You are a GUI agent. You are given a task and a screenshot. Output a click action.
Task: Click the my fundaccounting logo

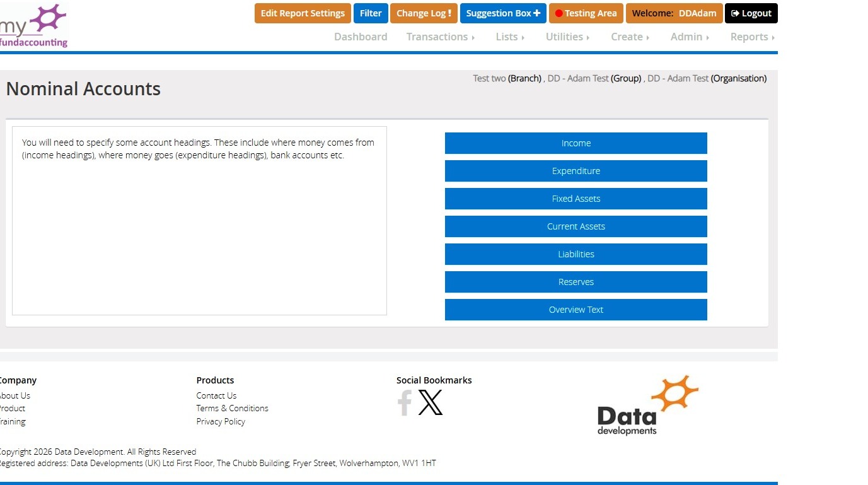click(33, 26)
